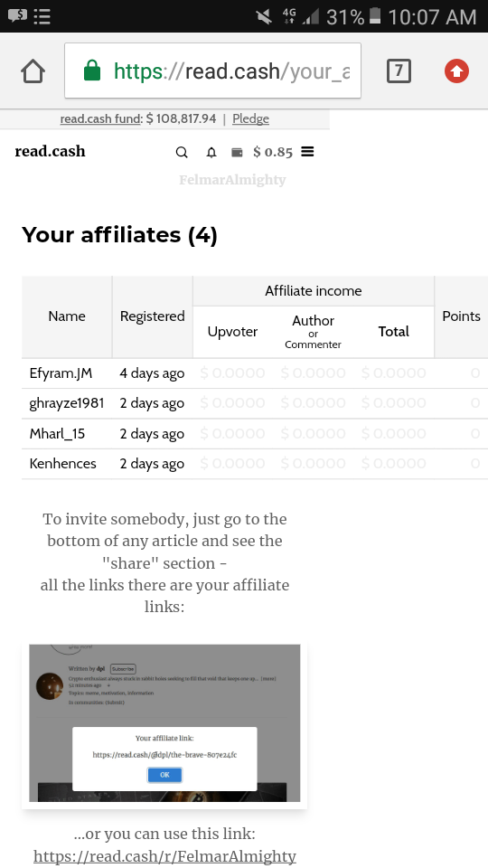The width and height of the screenshot is (488, 868).
Task: Open affiliate Mharl_15
Action: [57, 433]
